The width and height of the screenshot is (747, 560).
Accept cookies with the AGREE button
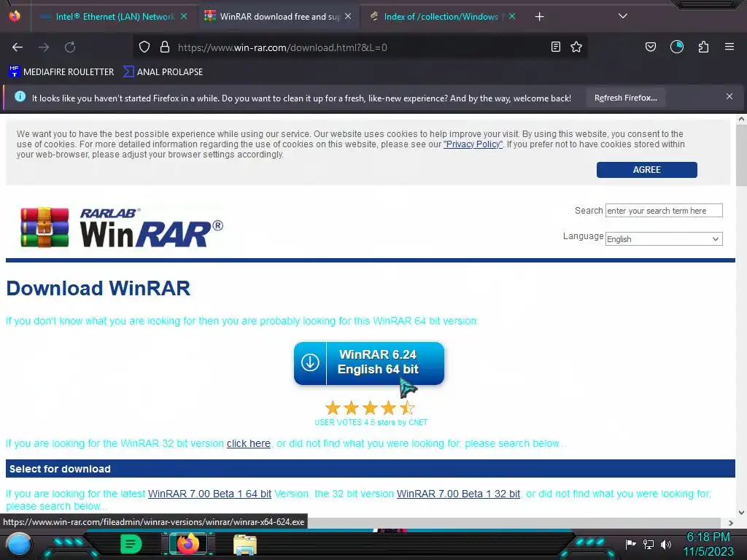coord(646,169)
